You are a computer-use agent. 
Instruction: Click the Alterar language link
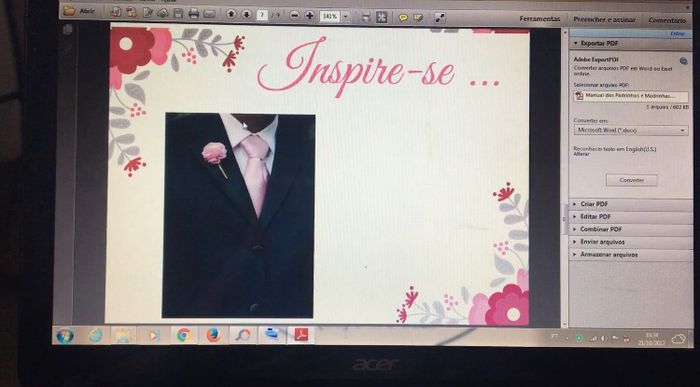coord(581,154)
